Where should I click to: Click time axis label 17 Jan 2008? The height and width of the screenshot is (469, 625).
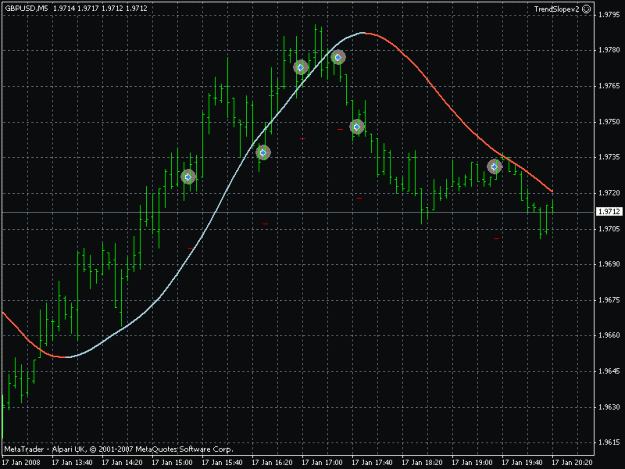21,463
